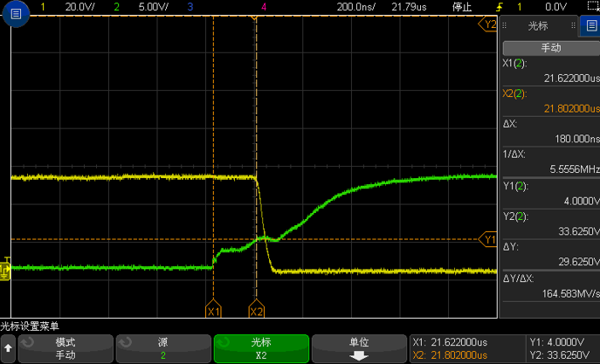Screen dimensions: 600x364
Task: Select the X2 cursor marker
Action: (257, 310)
